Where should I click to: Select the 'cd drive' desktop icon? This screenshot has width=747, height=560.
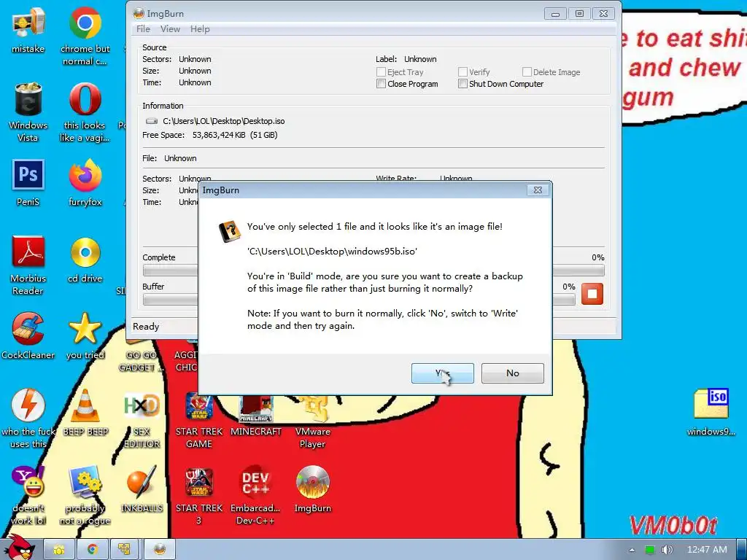pyautogui.click(x=85, y=260)
